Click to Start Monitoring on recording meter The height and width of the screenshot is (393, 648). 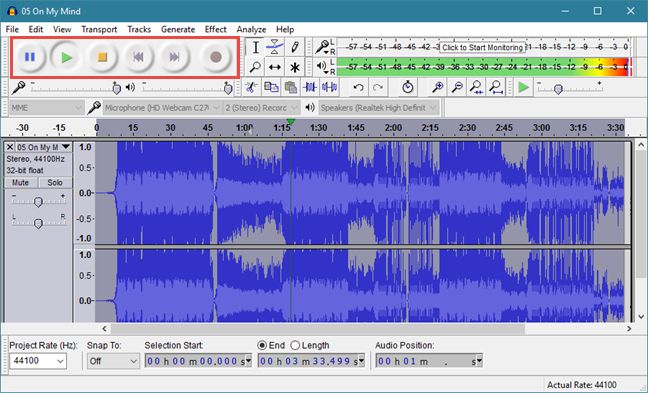pyautogui.click(x=482, y=48)
